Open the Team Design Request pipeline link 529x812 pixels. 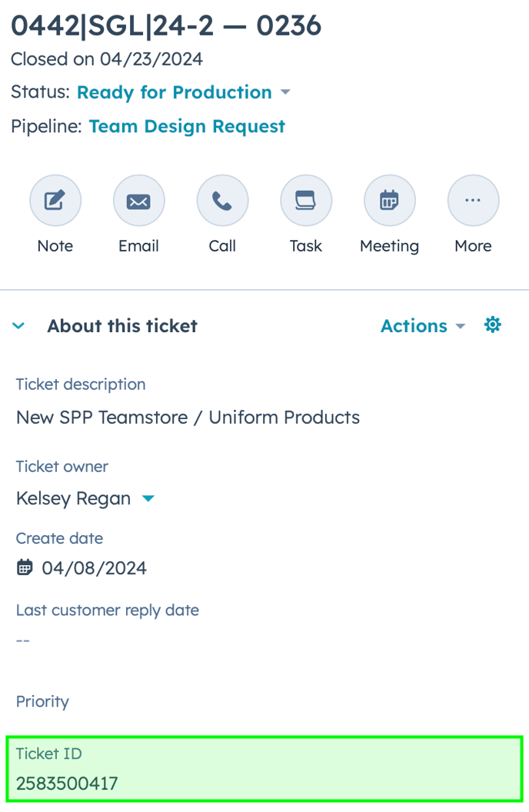point(187,126)
